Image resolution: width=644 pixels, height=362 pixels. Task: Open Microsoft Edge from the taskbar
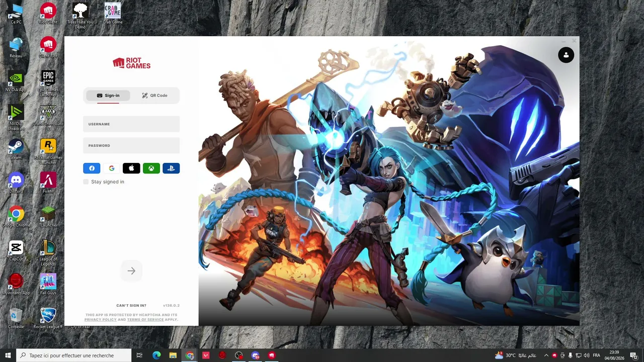point(156,355)
